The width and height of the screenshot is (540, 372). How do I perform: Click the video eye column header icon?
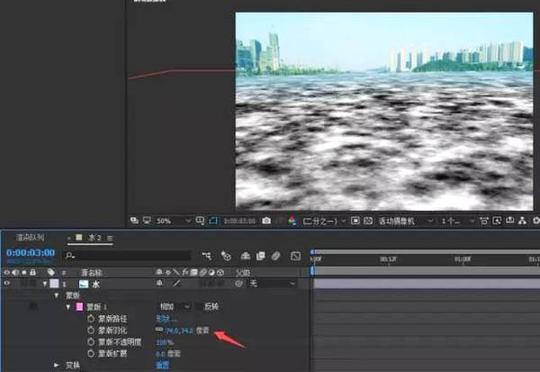click(7, 272)
